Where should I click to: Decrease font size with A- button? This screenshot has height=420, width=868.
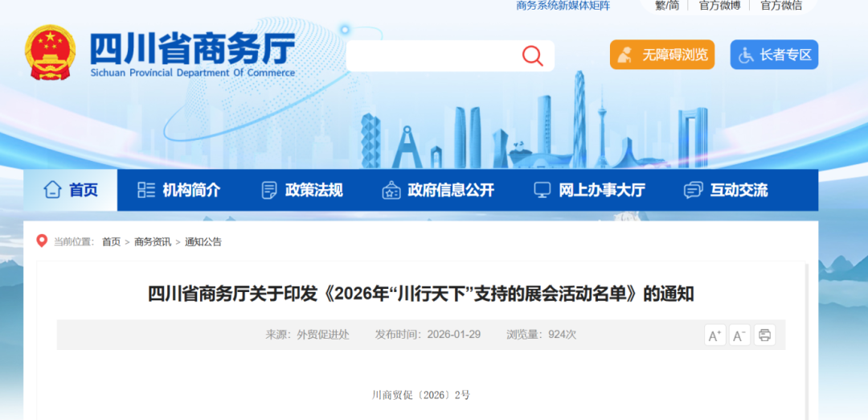click(739, 336)
